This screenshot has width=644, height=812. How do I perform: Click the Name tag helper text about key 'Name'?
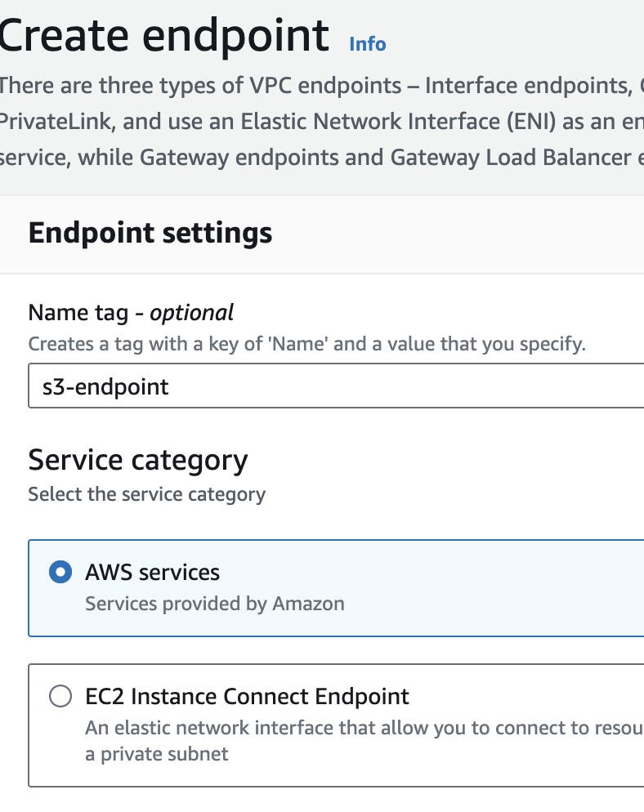click(x=306, y=344)
